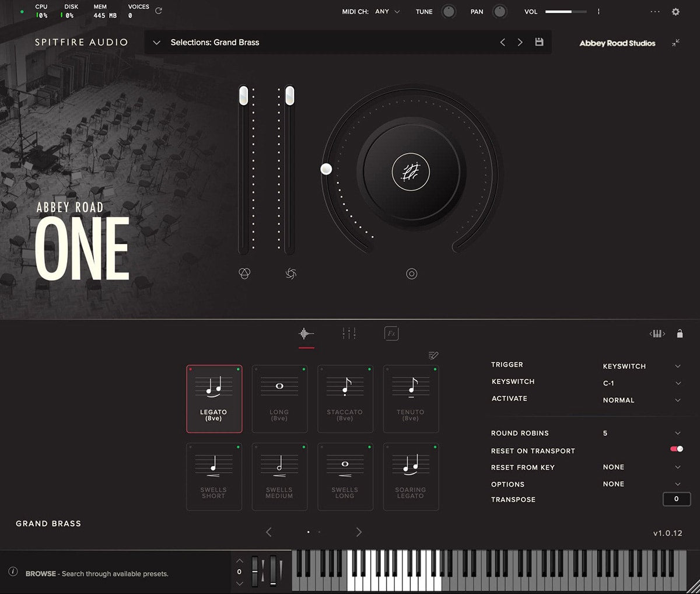Toggle the Reset on Transport switch
This screenshot has width=700, height=594.
point(677,449)
